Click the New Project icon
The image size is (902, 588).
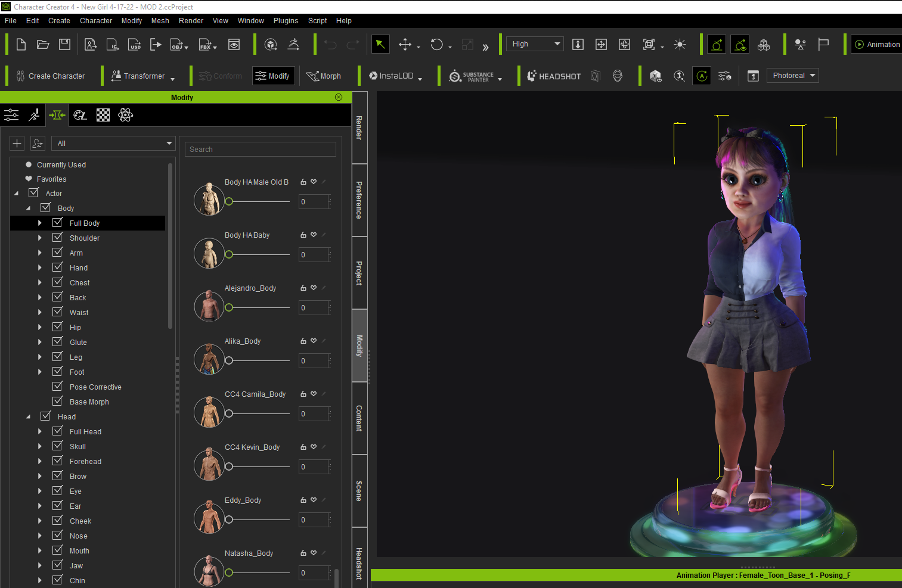(21, 45)
